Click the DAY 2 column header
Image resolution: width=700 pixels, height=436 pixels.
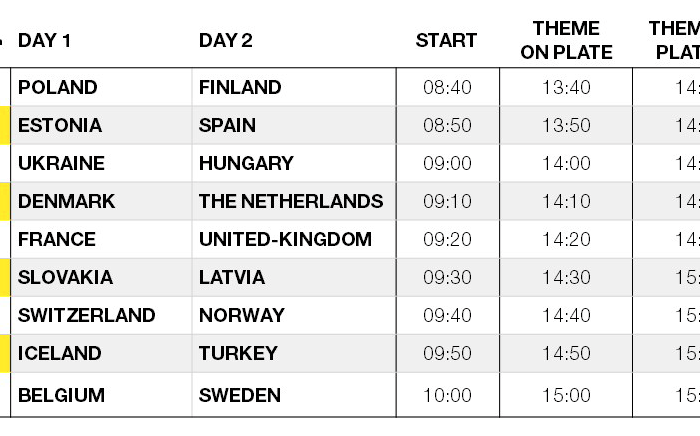[225, 41]
